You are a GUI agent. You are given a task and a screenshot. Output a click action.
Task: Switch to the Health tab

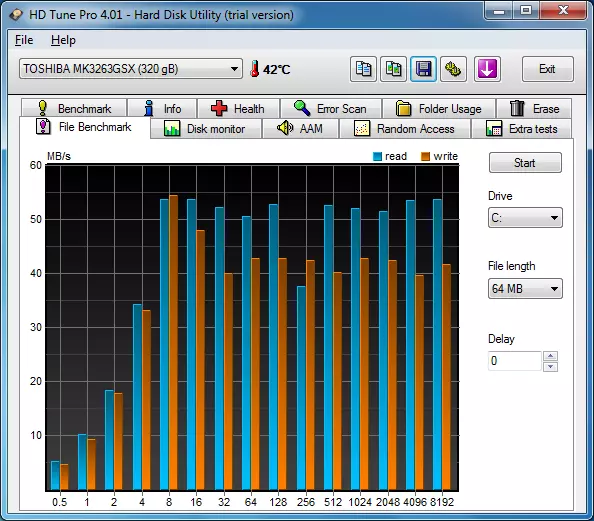(238, 109)
